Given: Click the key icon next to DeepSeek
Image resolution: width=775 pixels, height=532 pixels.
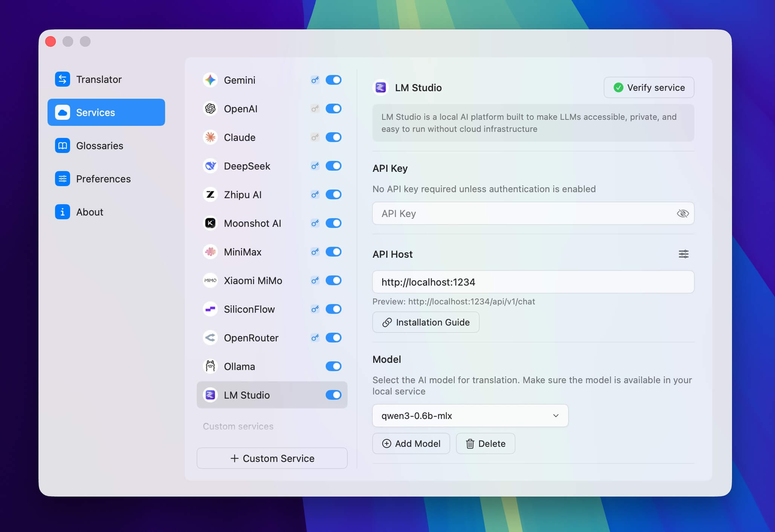Looking at the screenshot, I should pos(315,166).
